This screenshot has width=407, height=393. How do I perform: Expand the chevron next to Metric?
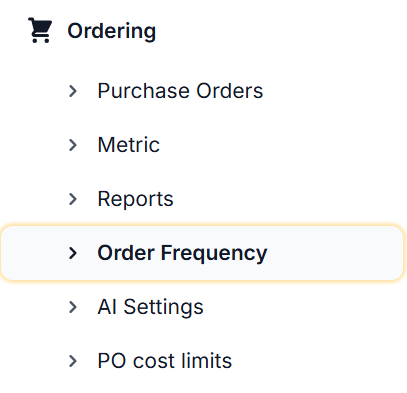pos(73,145)
